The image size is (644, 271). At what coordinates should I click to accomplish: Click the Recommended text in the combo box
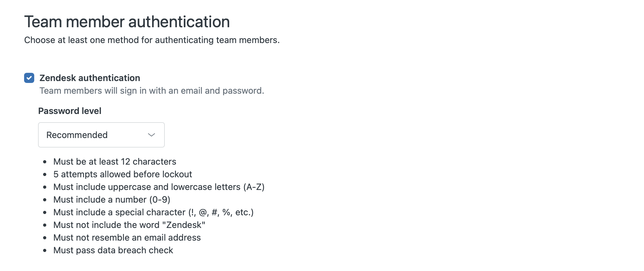[x=77, y=135]
